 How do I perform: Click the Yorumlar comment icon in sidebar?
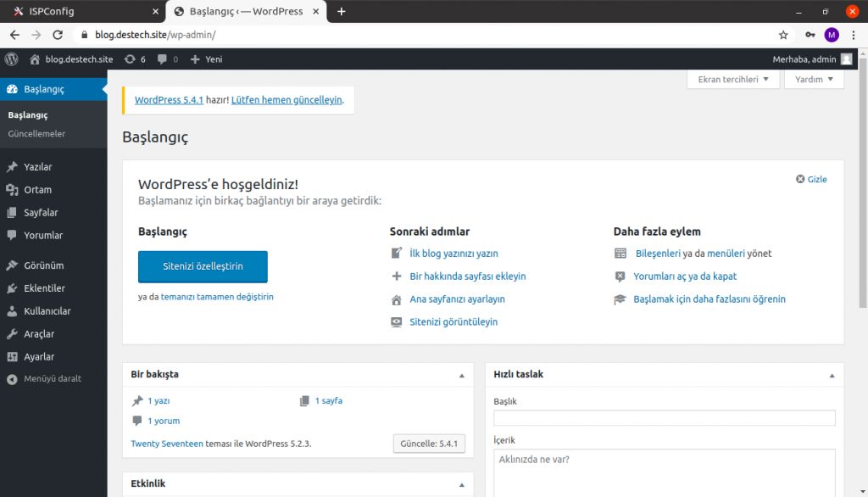tap(12, 235)
